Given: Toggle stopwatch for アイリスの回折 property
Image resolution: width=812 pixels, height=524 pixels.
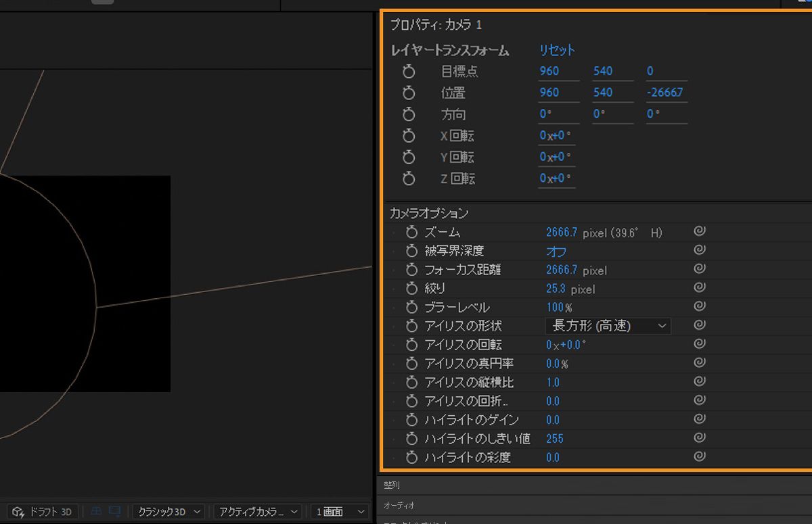Looking at the screenshot, I should (412, 401).
